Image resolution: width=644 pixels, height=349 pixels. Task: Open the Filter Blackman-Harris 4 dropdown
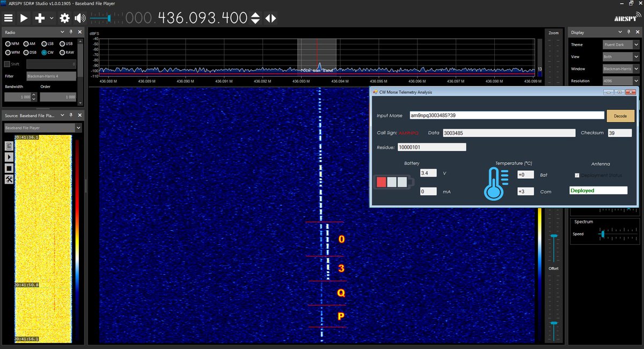[51, 76]
